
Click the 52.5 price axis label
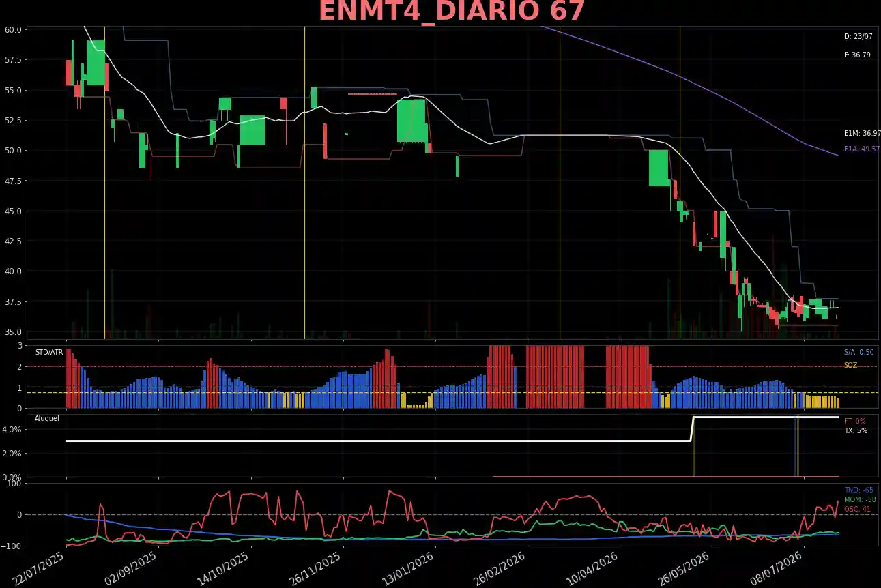coord(13,121)
